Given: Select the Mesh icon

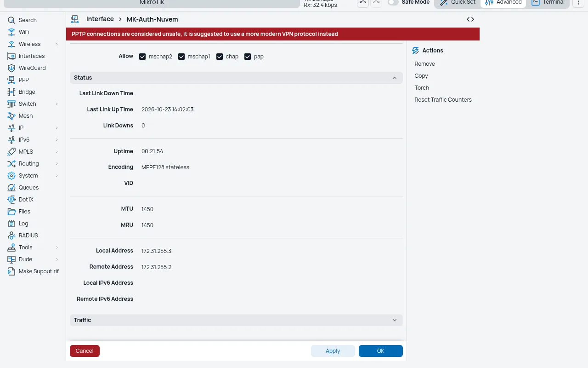Looking at the screenshot, I should (x=11, y=116).
